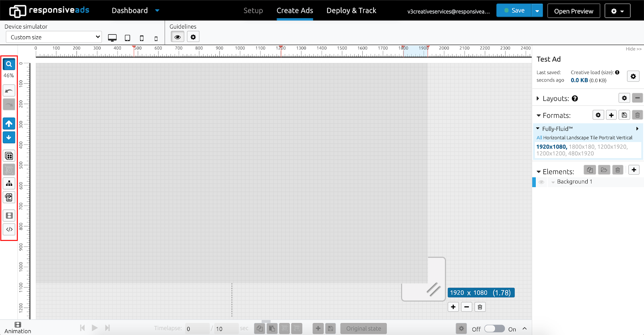The width and height of the screenshot is (644, 335).
Task: Delete format with trash icon
Action: [x=637, y=115]
